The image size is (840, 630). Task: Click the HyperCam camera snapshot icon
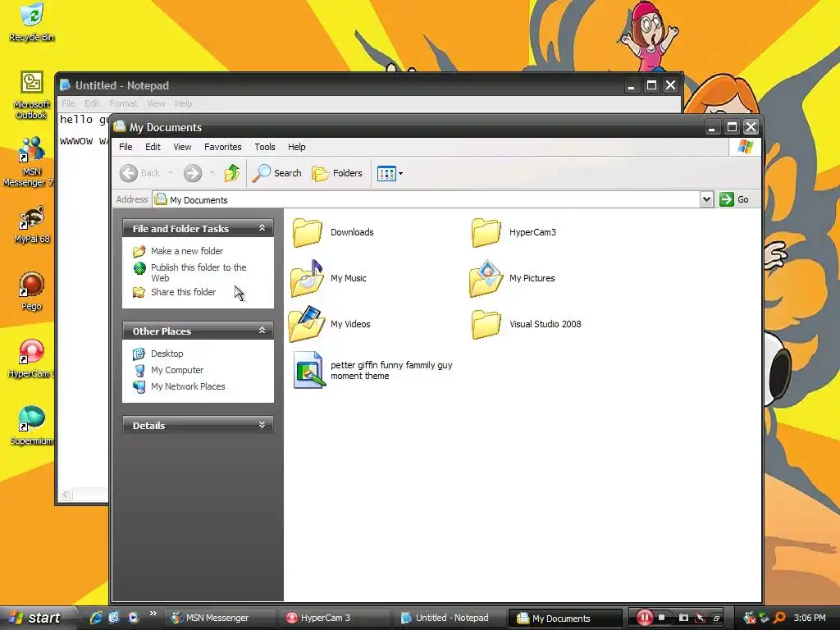point(683,618)
